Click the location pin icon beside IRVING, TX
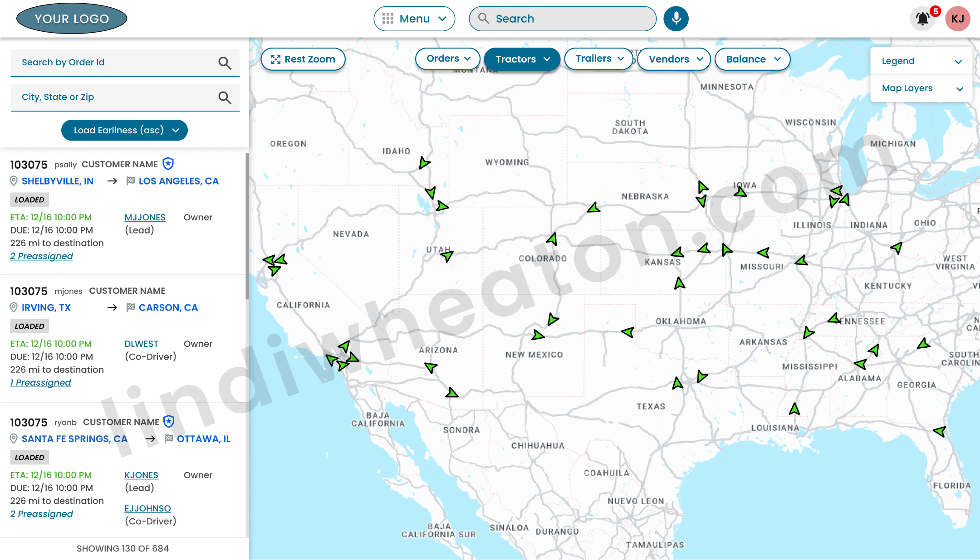The width and height of the screenshot is (980, 560). tap(14, 307)
